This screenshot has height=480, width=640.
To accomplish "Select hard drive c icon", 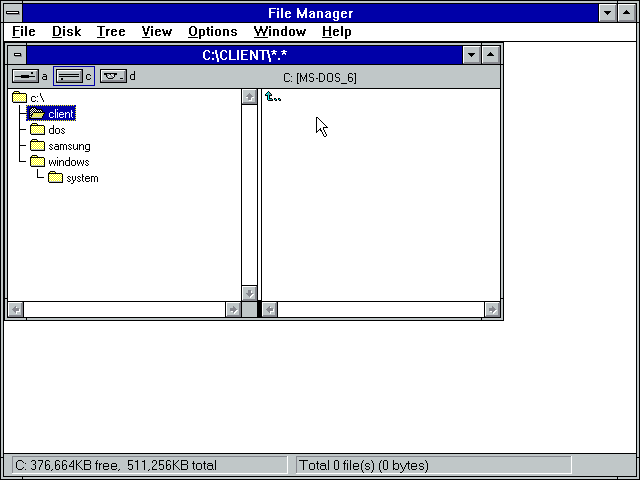I will click(x=69, y=76).
